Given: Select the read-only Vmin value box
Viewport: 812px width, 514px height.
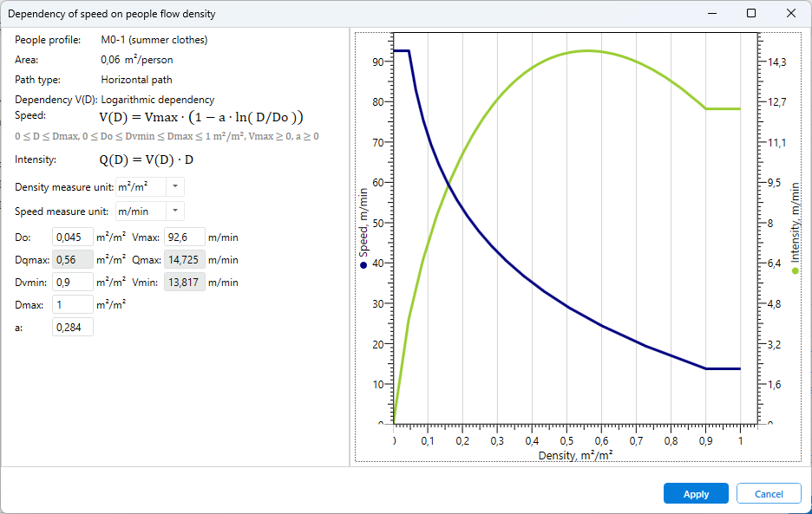Looking at the screenshot, I should click(183, 282).
